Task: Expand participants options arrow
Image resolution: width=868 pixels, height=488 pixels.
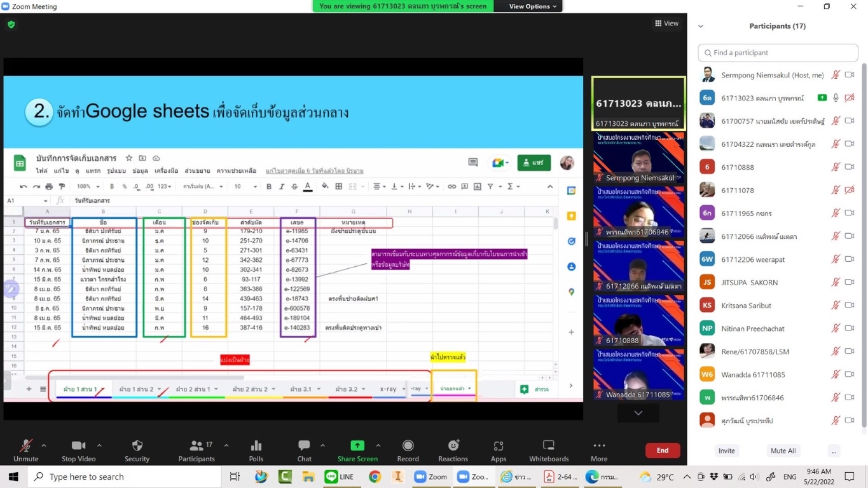Action: coord(226,445)
